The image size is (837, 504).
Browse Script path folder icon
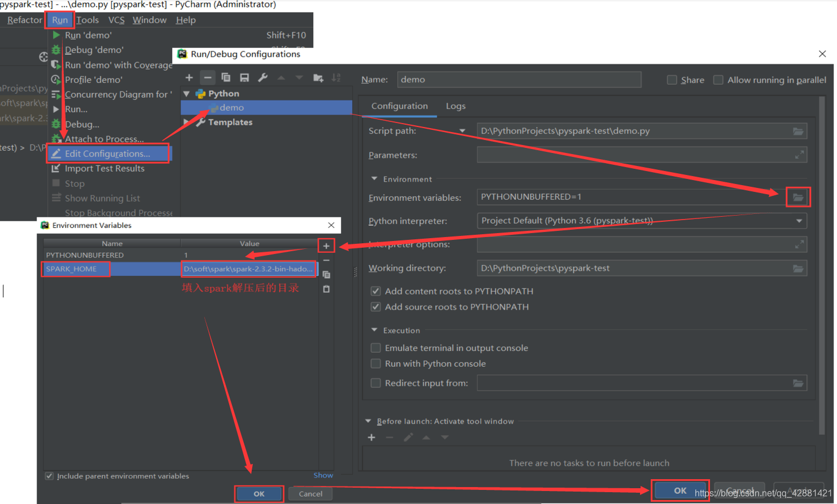798,131
